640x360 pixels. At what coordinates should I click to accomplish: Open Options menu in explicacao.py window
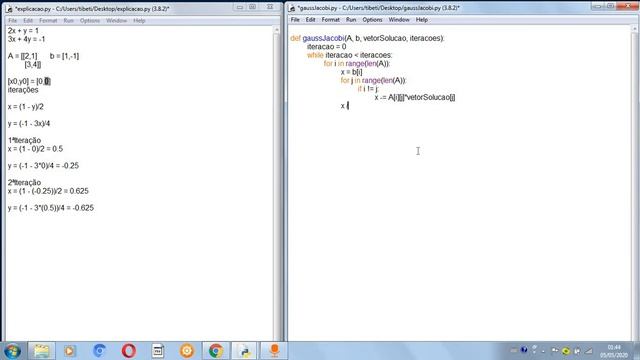(90, 20)
